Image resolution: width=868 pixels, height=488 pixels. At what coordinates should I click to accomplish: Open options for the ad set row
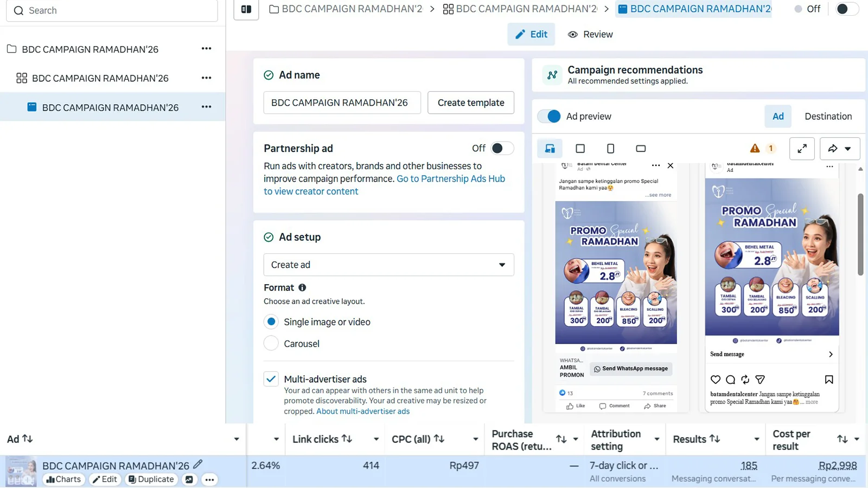click(206, 78)
